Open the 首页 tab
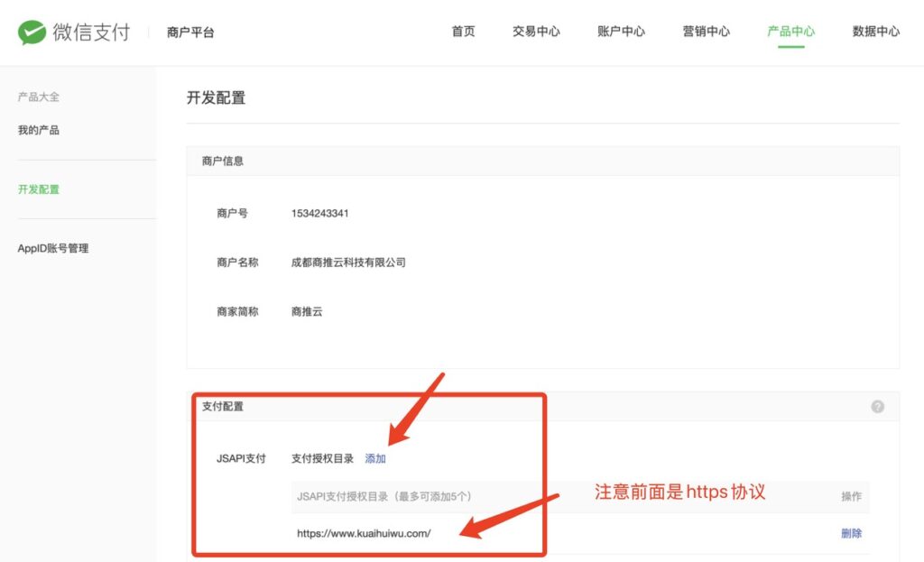 (463, 32)
